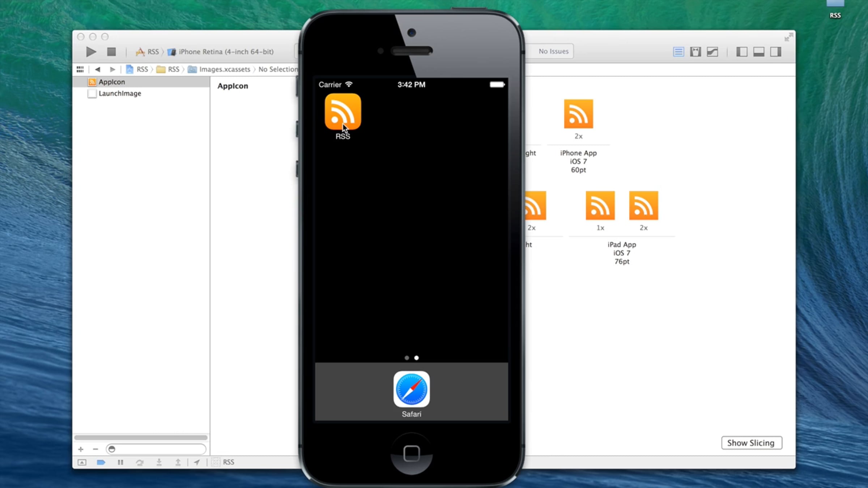The height and width of the screenshot is (488, 868).
Task: Open the RSS project in jump bar
Action: pyautogui.click(x=137, y=69)
